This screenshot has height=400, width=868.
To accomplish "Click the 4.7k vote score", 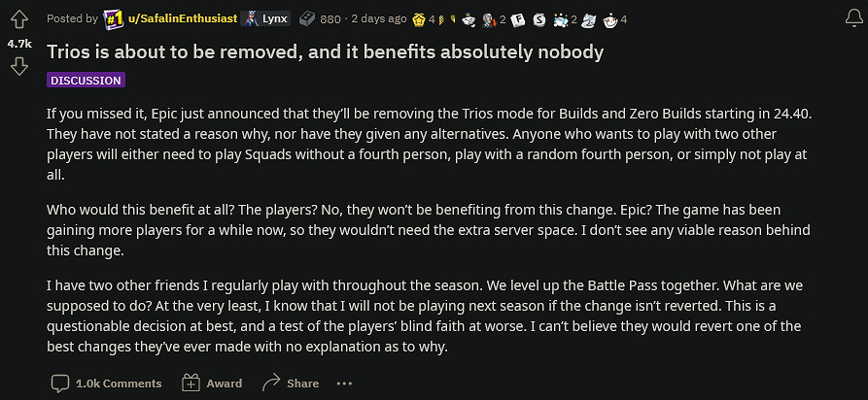I will point(19,44).
